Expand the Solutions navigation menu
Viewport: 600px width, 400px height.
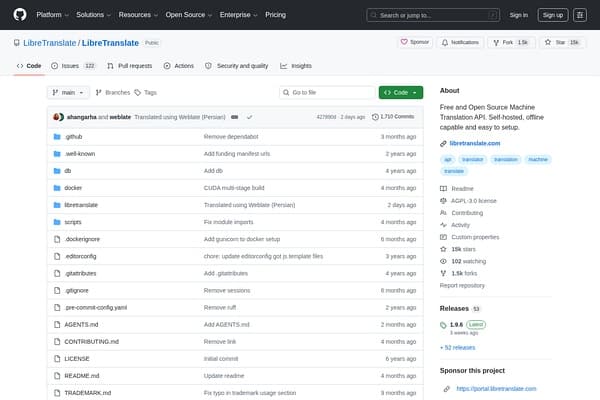tap(93, 15)
